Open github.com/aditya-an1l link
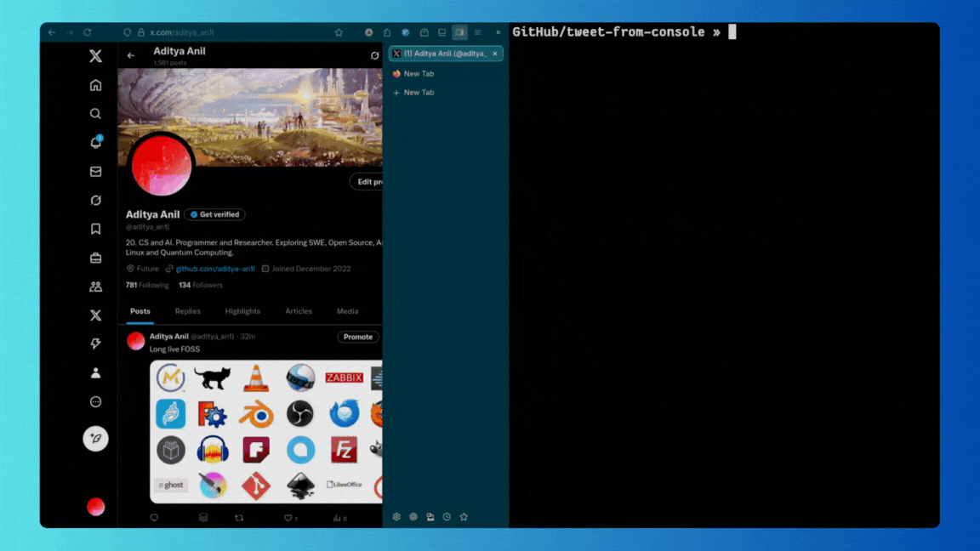This screenshot has width=980, height=551. click(x=215, y=269)
